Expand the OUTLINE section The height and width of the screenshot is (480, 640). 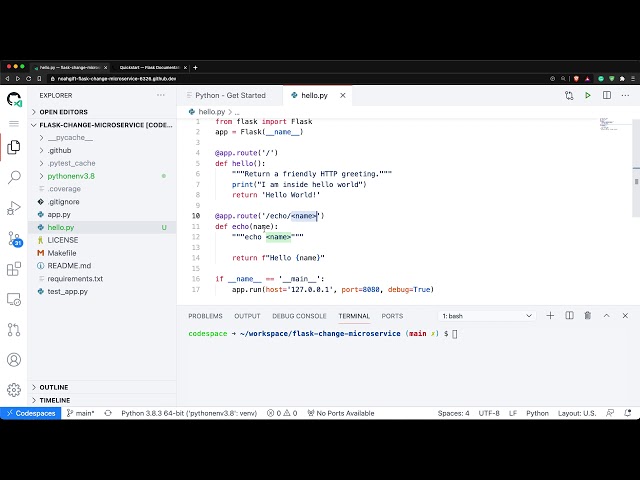tap(102, 387)
